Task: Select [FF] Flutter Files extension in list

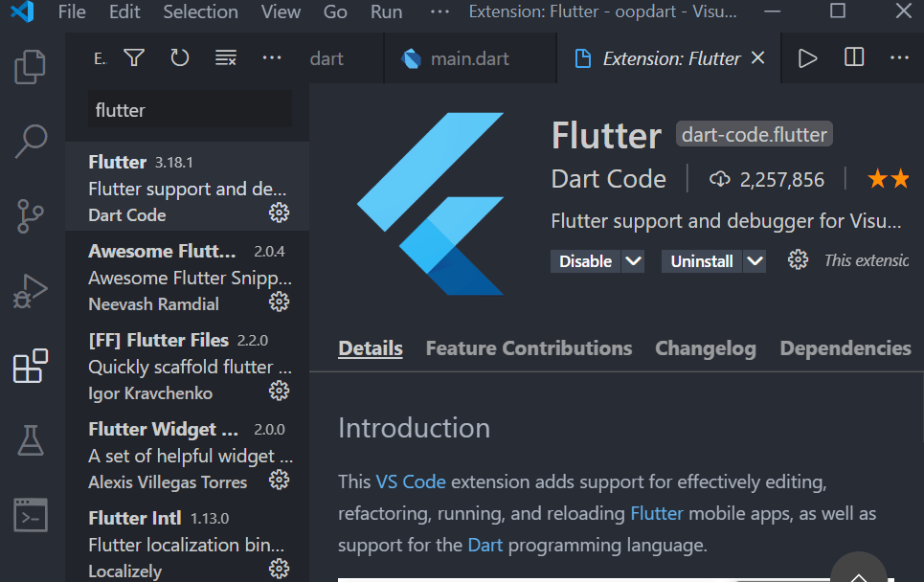Action: 188,365
